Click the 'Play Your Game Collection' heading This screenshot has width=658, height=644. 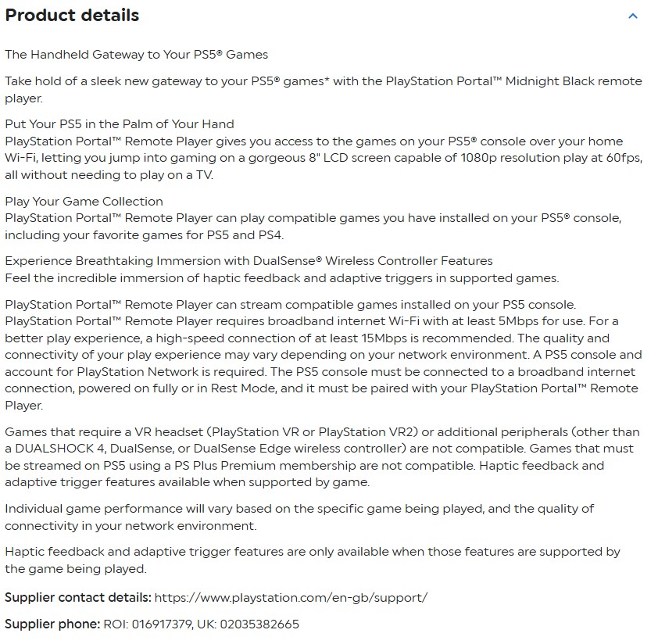coord(84,202)
